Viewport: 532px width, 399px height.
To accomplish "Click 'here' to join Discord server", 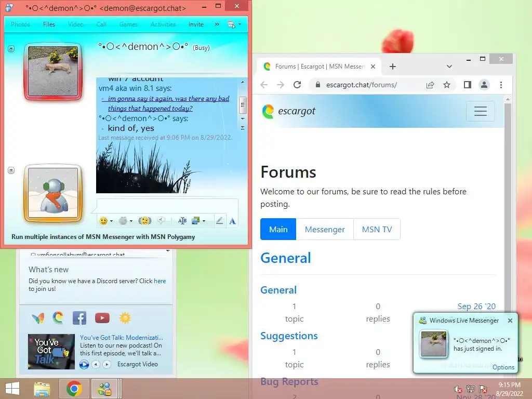I will 160,281.
